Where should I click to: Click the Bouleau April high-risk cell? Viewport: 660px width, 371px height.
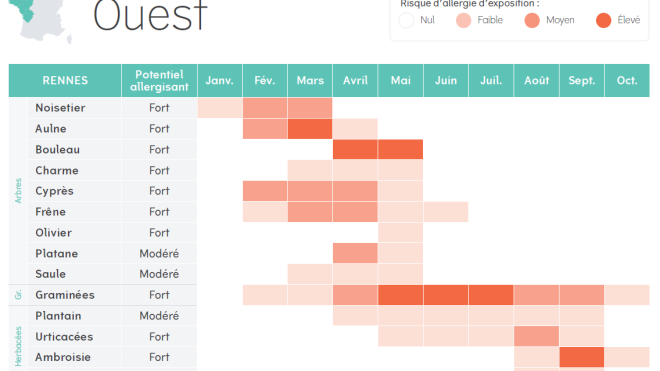point(355,149)
